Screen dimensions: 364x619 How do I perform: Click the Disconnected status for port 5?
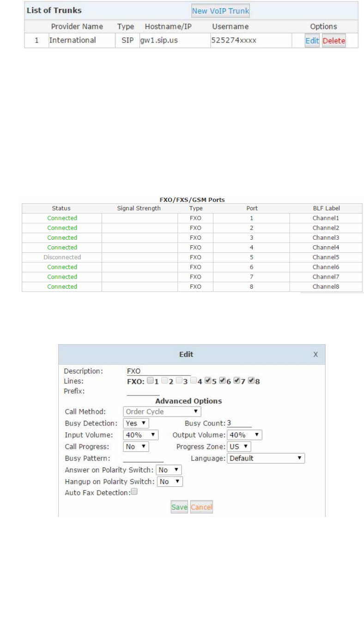click(62, 257)
